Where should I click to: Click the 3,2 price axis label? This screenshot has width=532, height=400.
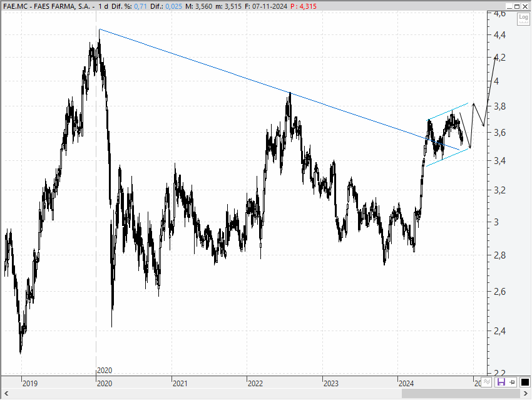(499, 190)
